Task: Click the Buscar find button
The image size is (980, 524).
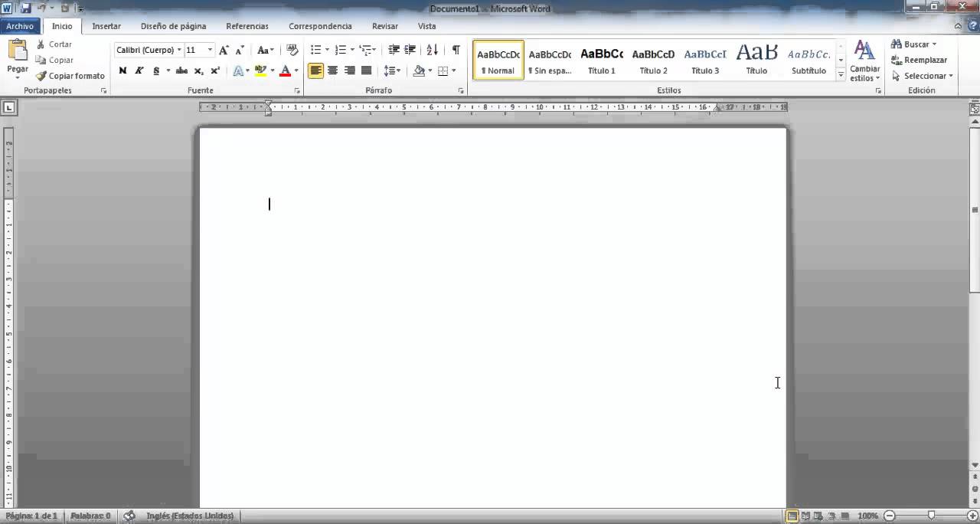Action: click(x=913, y=44)
